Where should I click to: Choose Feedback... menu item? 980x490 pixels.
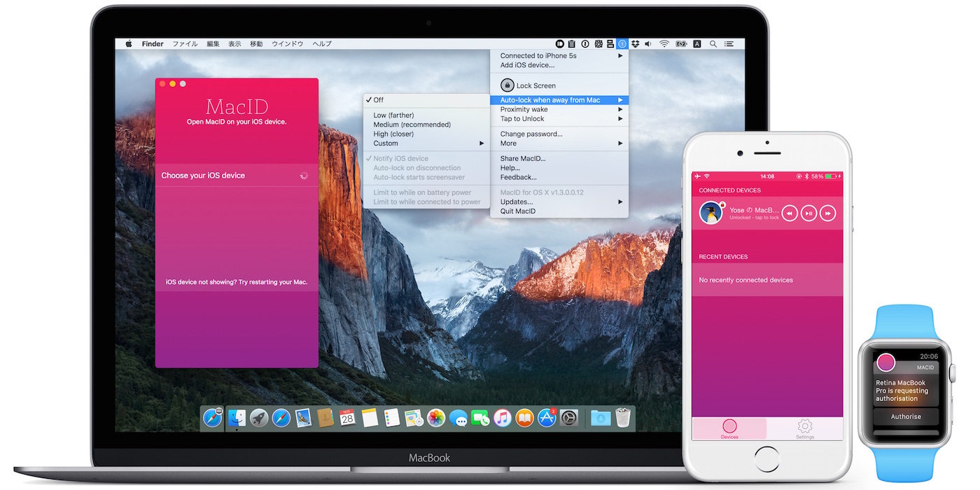tap(559, 177)
